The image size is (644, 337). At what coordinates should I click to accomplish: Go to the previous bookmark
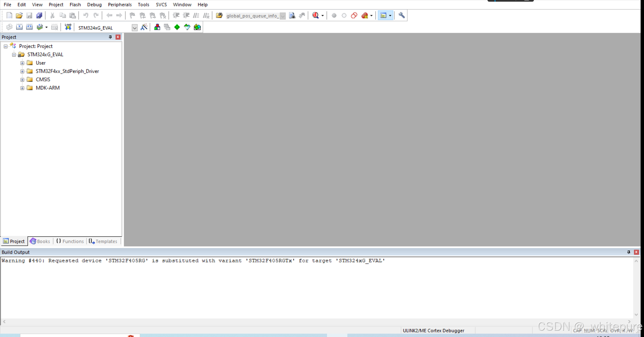click(142, 15)
